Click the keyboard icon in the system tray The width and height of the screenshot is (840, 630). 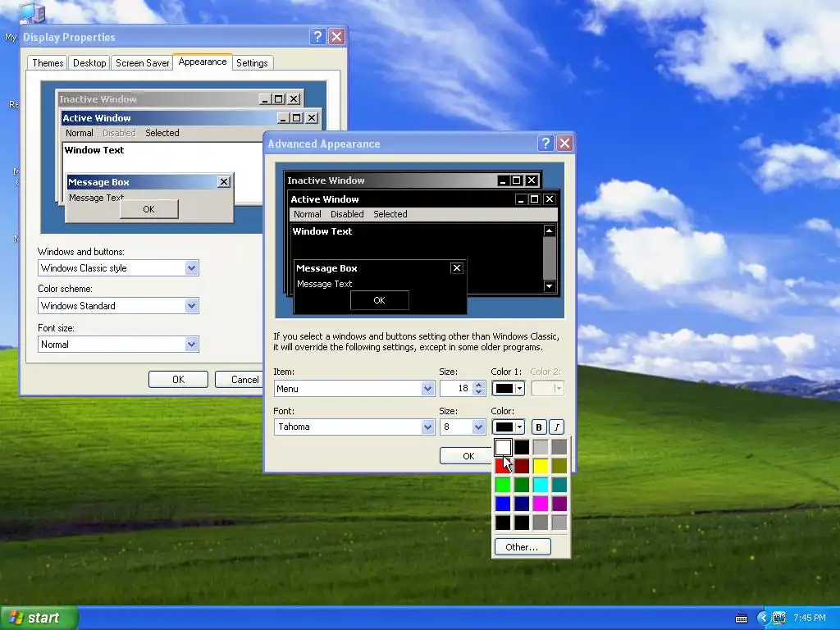[742, 619]
